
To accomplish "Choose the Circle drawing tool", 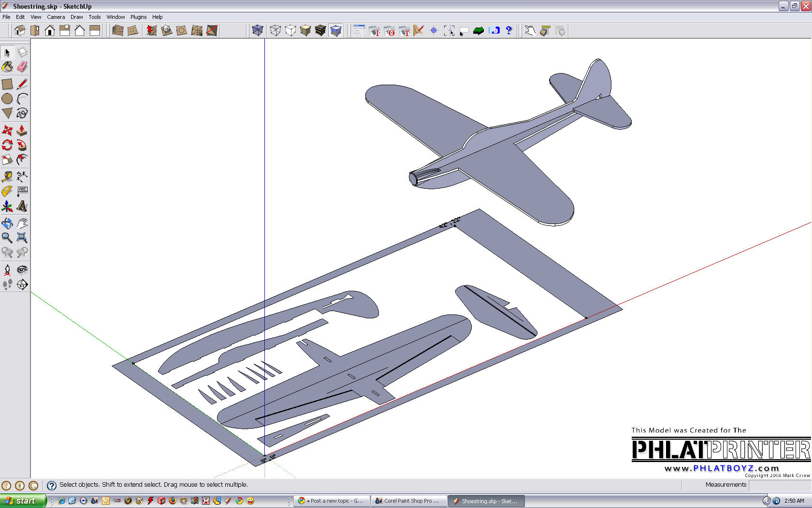I will pyautogui.click(x=7, y=99).
